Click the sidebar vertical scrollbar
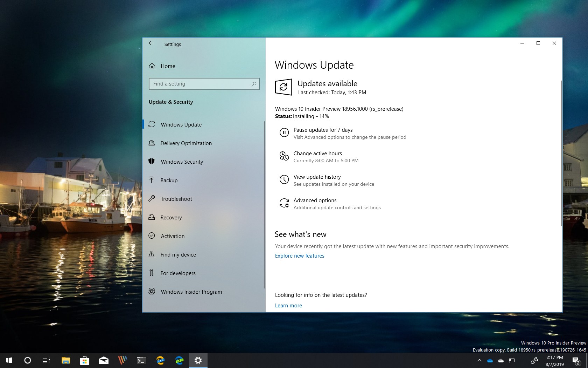 [264, 205]
